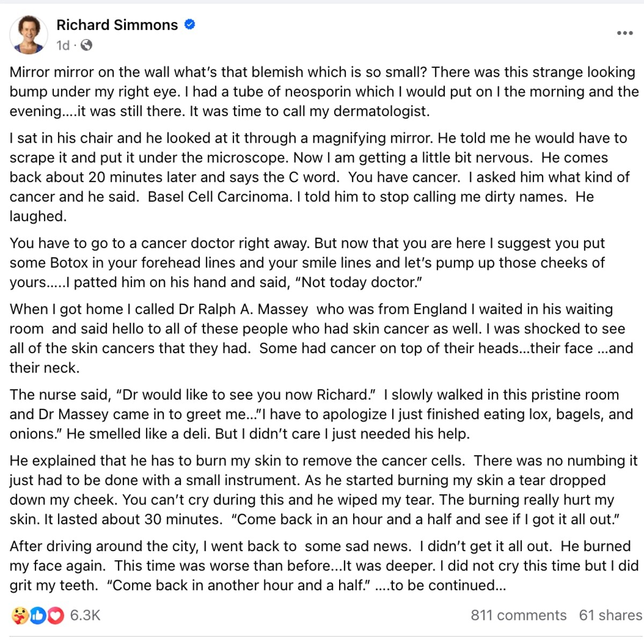This screenshot has width=644, height=644.
Task: Click the red Love heart reaction icon
Action: (55, 616)
